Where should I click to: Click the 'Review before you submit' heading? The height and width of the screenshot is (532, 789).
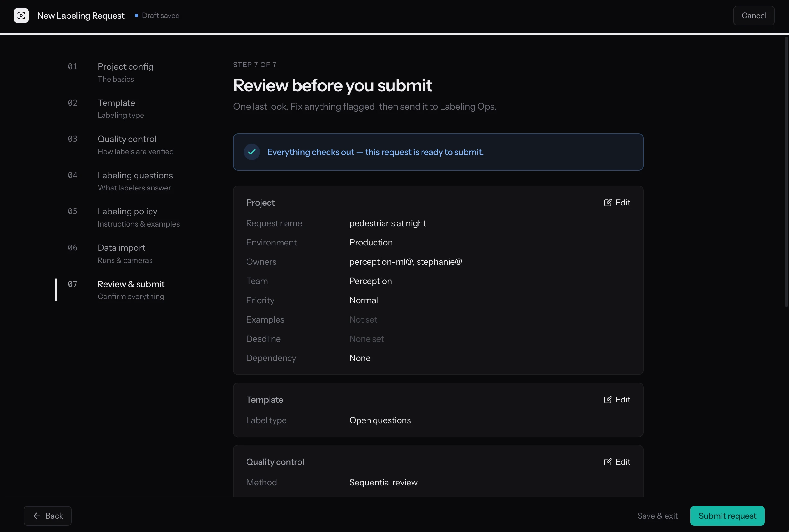pos(333,85)
